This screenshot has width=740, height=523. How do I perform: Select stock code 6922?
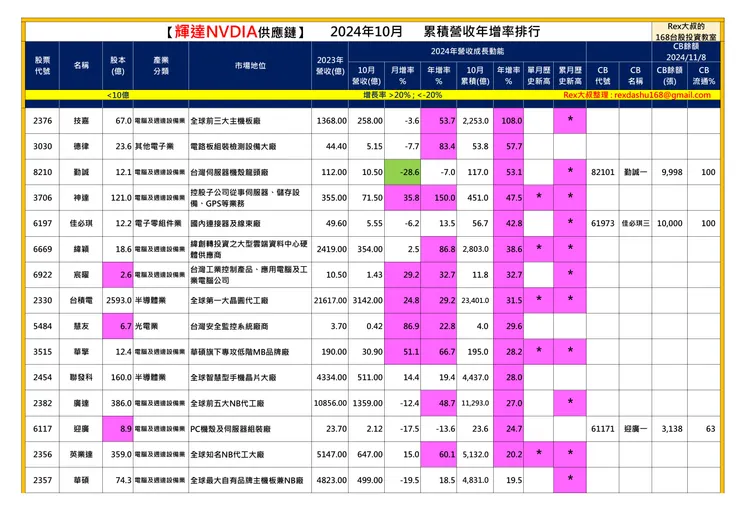point(42,275)
